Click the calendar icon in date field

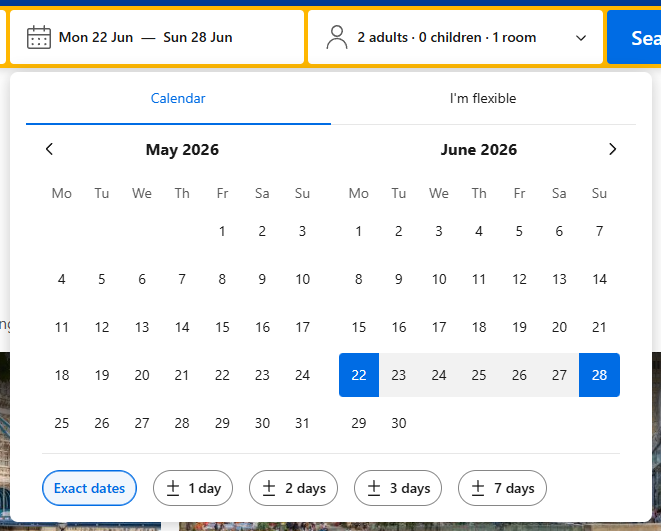click(x=39, y=38)
